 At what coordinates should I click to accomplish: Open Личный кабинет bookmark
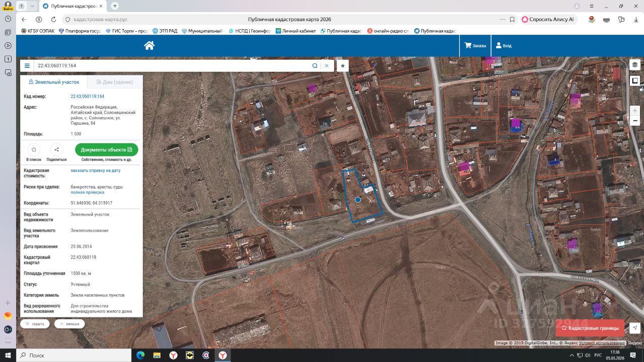(x=296, y=31)
